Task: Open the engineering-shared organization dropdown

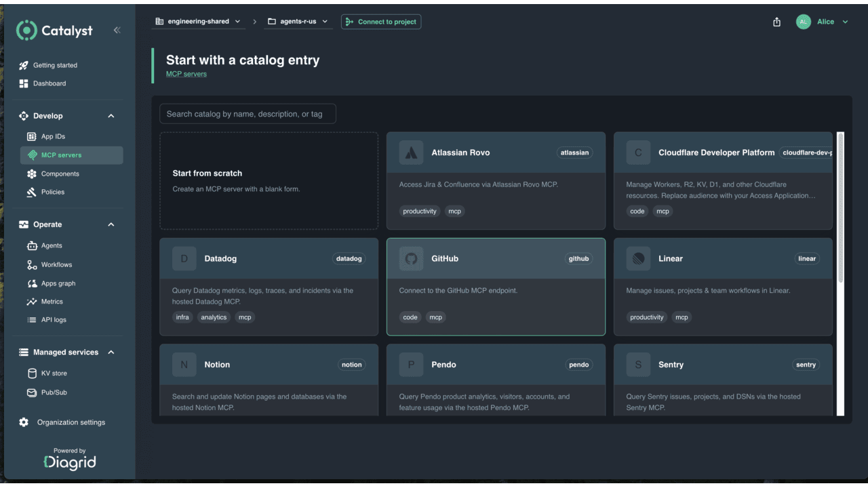Action: tap(199, 22)
